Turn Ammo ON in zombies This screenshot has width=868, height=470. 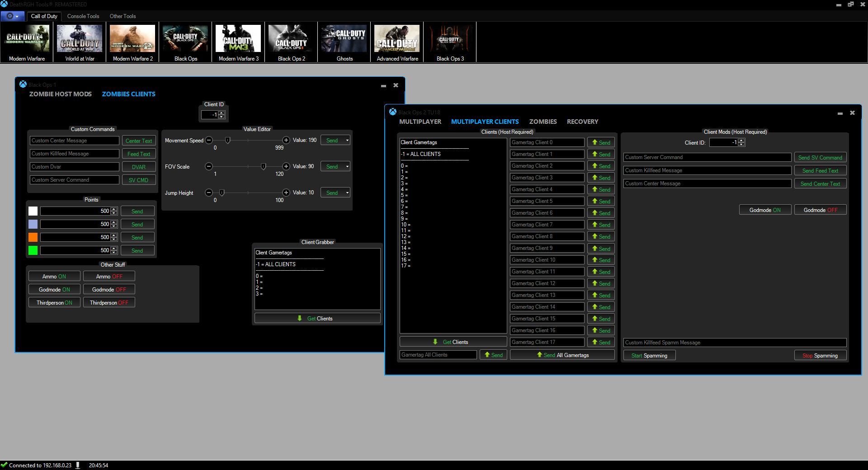tap(54, 277)
